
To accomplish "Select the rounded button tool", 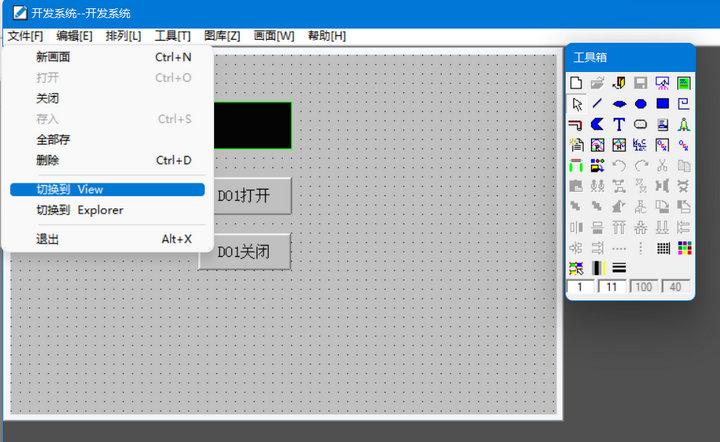I will coord(640,125).
